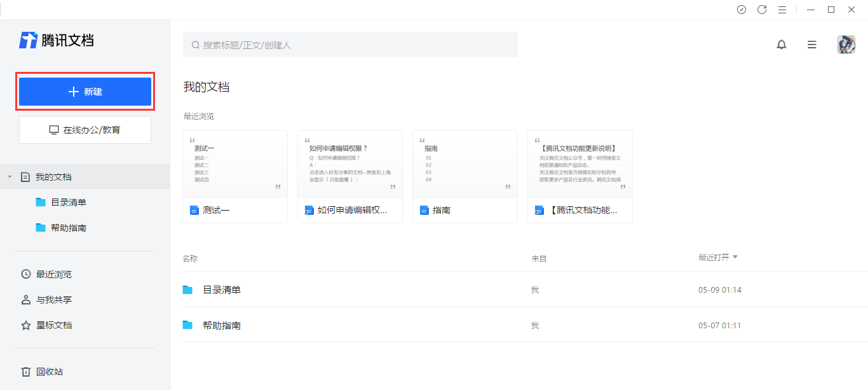The width and height of the screenshot is (868, 390).
Task: Click the 【腾讯文档功能... card title
Action: pyautogui.click(x=583, y=210)
